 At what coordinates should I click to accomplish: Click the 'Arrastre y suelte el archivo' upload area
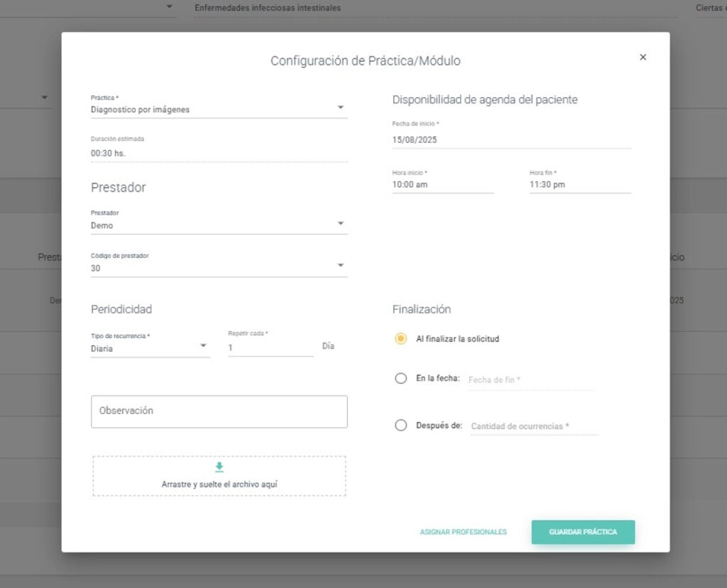tap(219, 484)
